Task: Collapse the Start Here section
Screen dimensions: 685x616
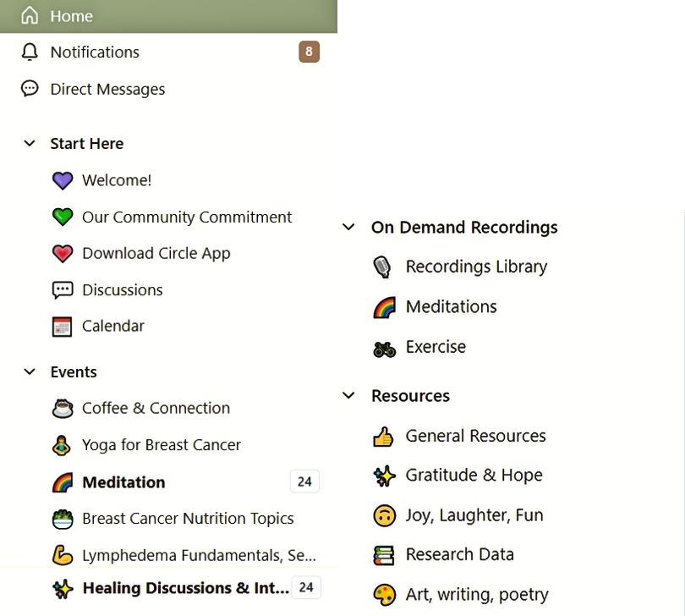Action: coord(30,143)
